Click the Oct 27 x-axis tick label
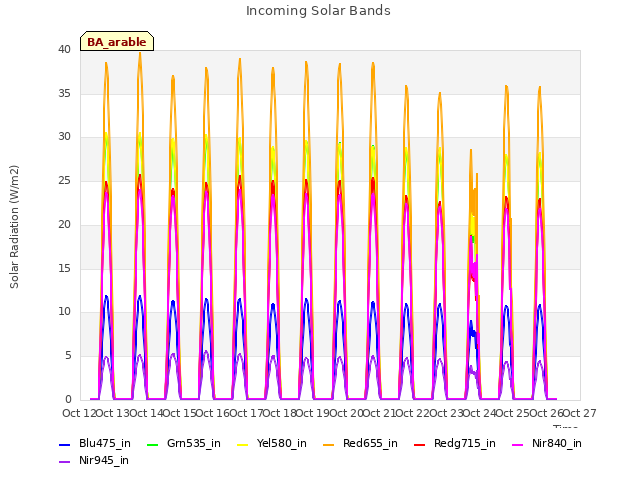 [x=580, y=413]
